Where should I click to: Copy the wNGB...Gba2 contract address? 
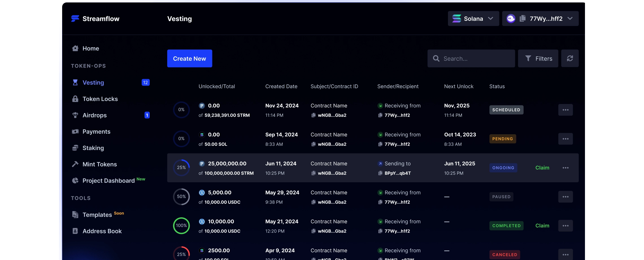[314, 115]
